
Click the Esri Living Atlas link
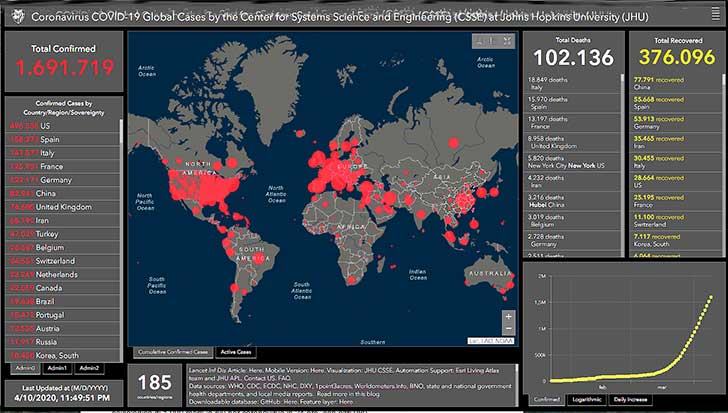(x=475, y=370)
